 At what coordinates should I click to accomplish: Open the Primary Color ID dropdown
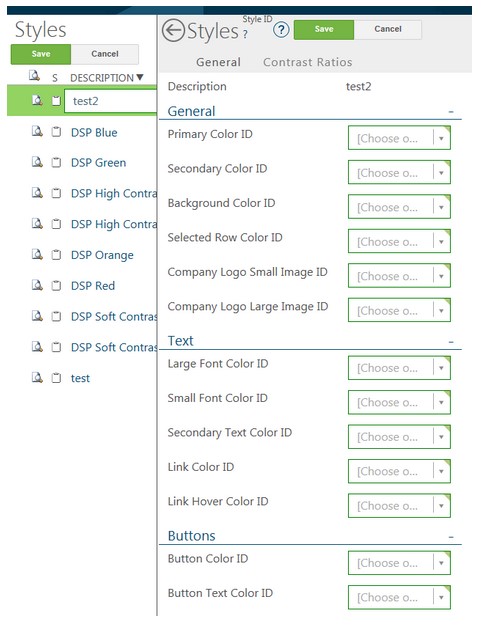[399, 138]
